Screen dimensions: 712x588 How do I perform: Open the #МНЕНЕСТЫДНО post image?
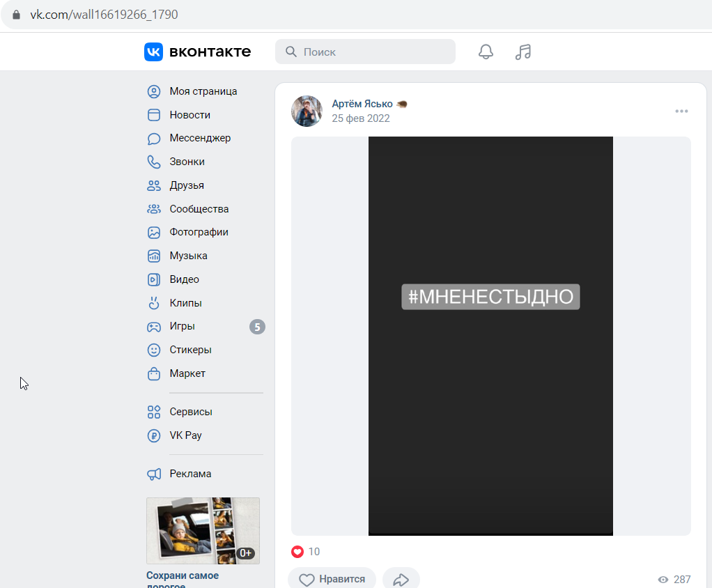[490, 336]
